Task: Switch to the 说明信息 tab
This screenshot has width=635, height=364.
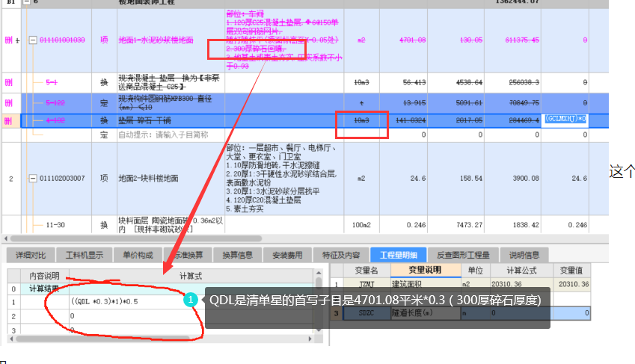Action: (x=524, y=255)
